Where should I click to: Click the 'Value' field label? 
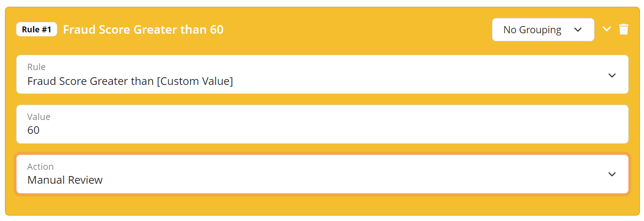39,117
